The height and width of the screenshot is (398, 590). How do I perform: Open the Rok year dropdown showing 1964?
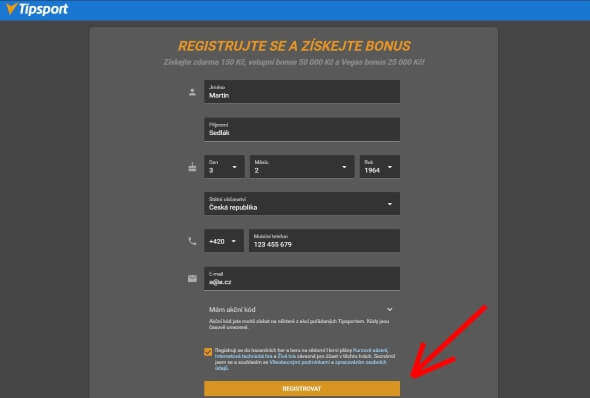(380, 167)
